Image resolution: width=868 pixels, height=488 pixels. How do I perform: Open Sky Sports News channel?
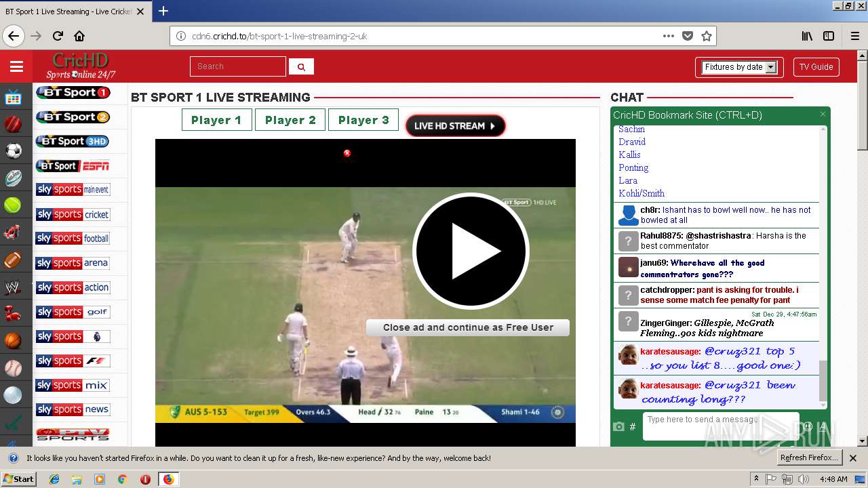73,409
